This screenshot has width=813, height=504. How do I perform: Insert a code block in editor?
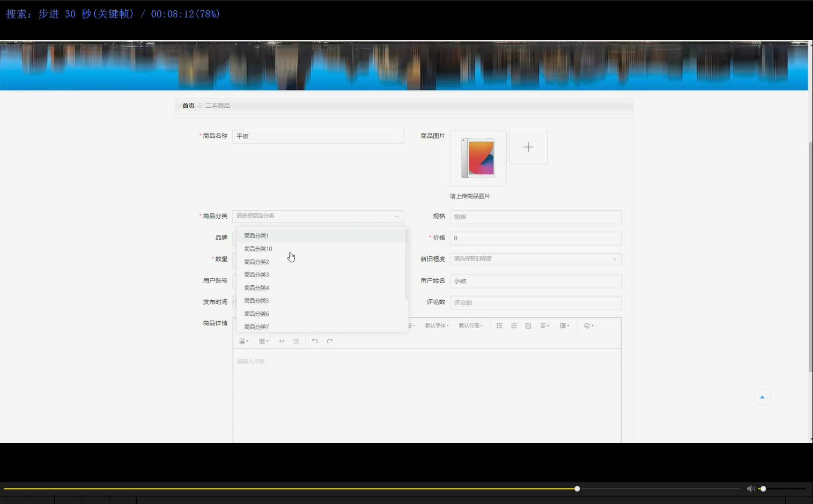point(282,341)
